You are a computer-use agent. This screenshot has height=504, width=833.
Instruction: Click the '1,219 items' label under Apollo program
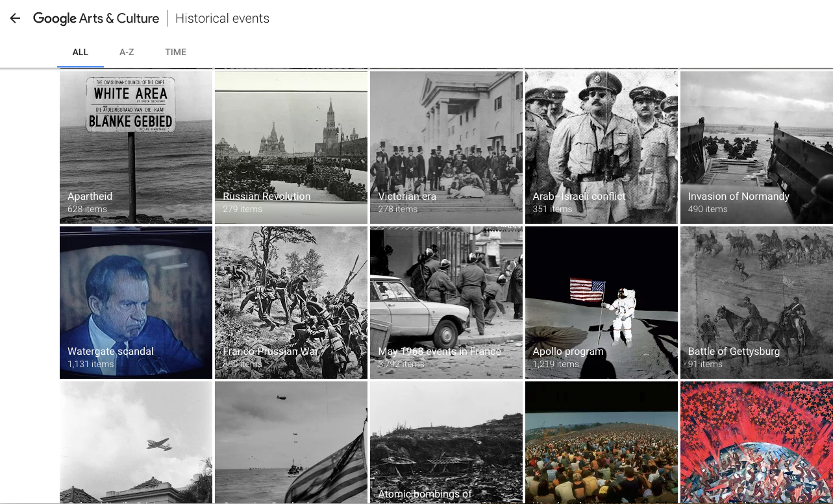pyautogui.click(x=556, y=365)
